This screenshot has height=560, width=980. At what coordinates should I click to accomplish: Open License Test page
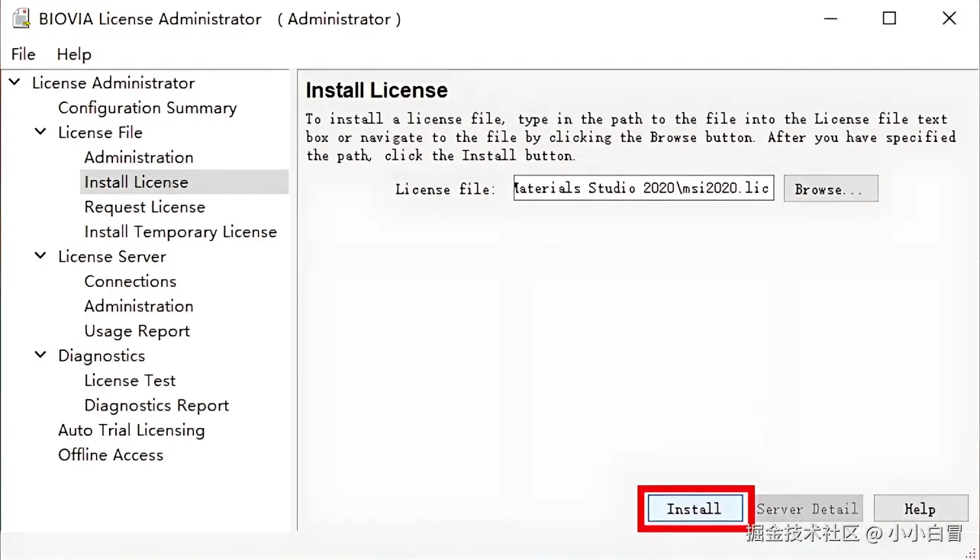pos(130,380)
